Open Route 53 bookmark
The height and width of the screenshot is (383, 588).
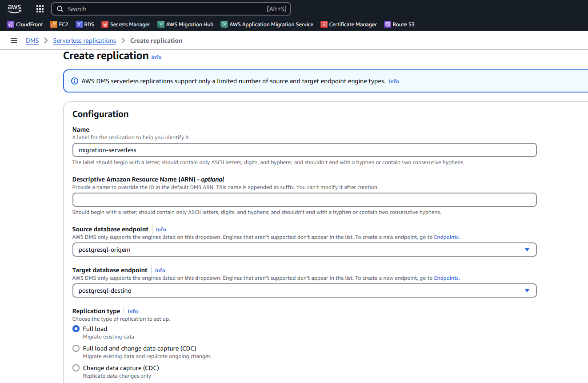(399, 24)
